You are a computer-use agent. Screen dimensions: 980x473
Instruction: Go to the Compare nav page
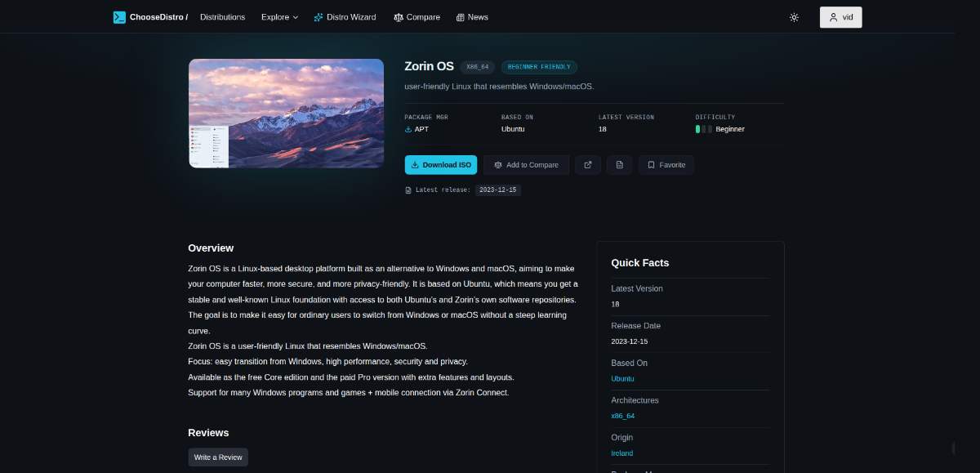tap(416, 17)
